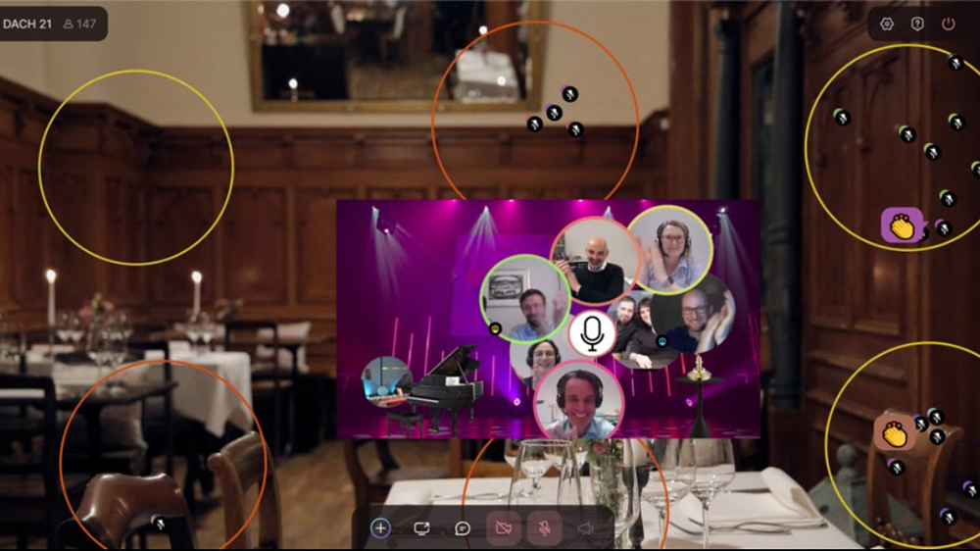The height and width of the screenshot is (551, 980).
Task: Click the plus add button in bottom toolbar
Action: (x=380, y=528)
